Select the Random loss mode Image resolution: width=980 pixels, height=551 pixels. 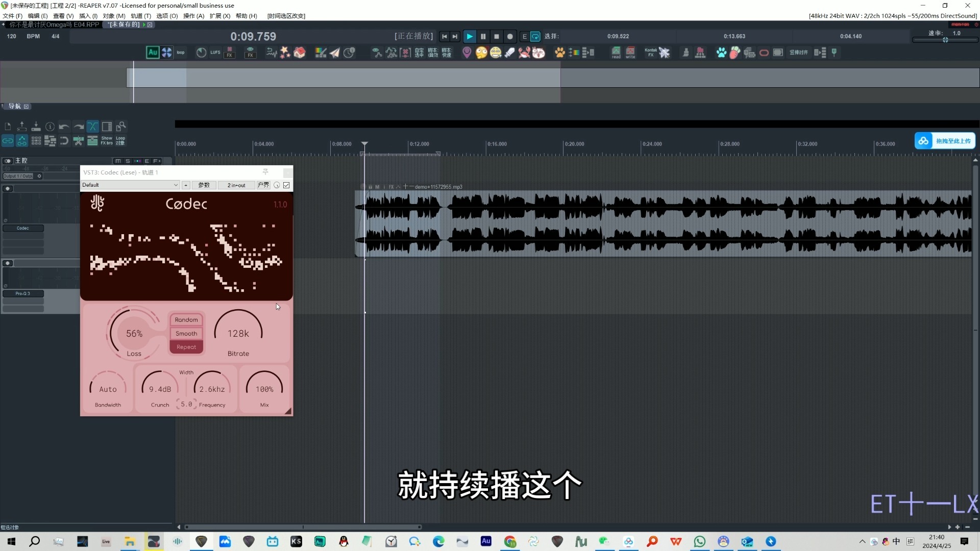186,320
